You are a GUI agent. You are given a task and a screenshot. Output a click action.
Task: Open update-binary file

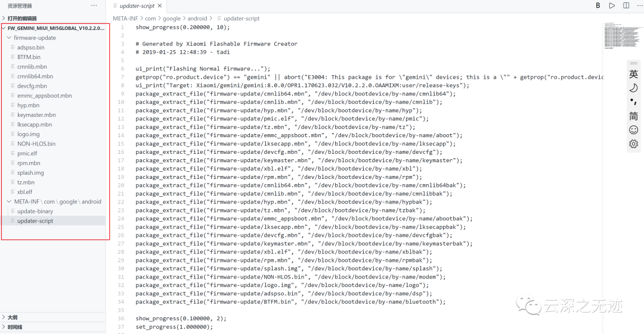point(35,211)
